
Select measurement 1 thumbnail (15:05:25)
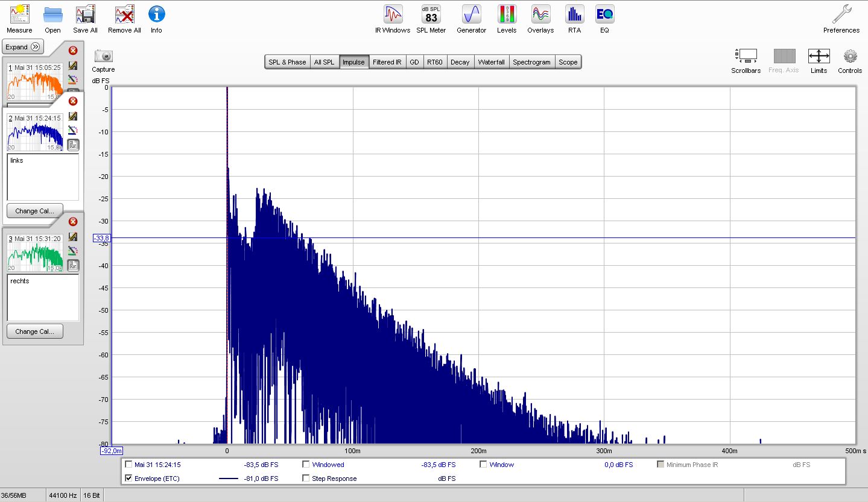(x=35, y=81)
